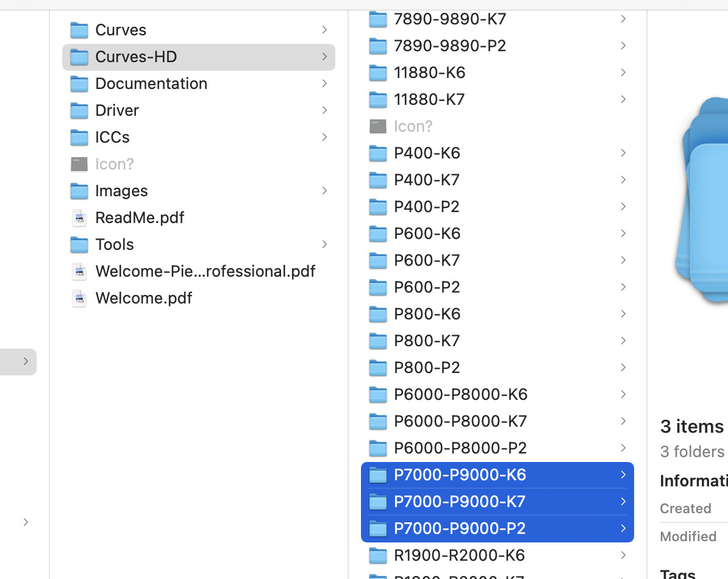Select the P7000-P9000-K7 folder name
728x579 pixels.
[x=460, y=502]
